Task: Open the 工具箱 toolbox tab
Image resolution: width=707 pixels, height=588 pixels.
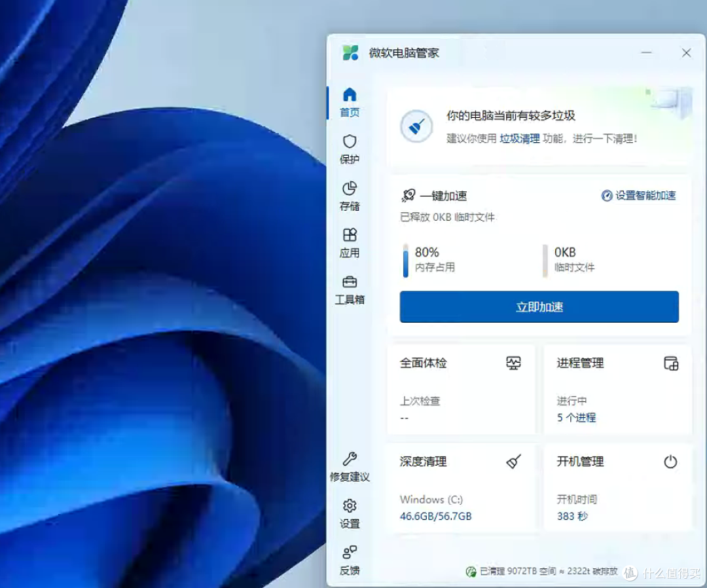Action: coord(350,290)
